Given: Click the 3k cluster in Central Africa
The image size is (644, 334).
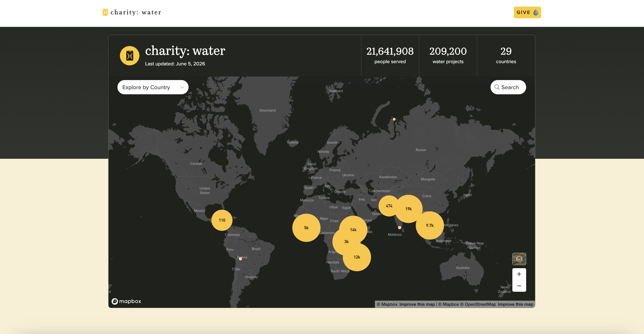Looking at the screenshot, I should pos(346,241).
